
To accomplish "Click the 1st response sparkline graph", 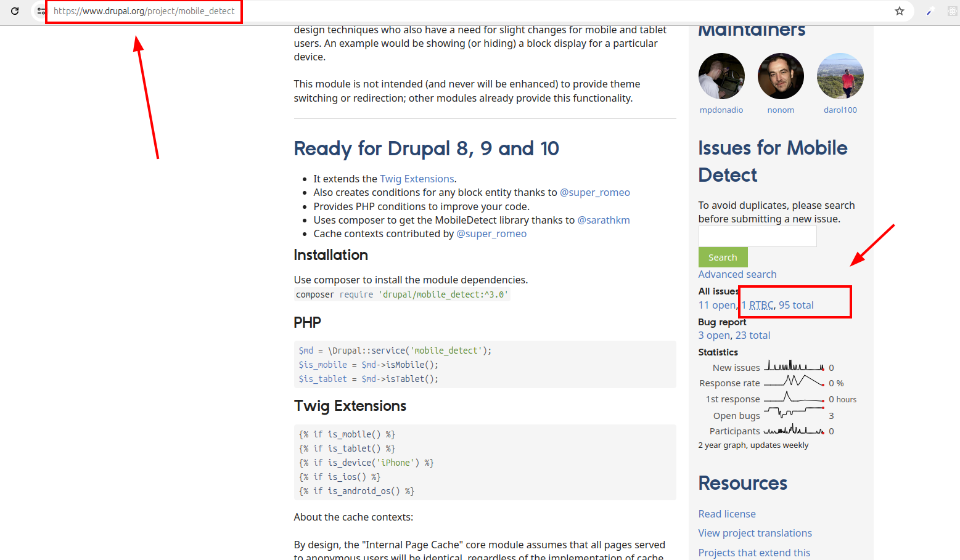I will [x=794, y=397].
